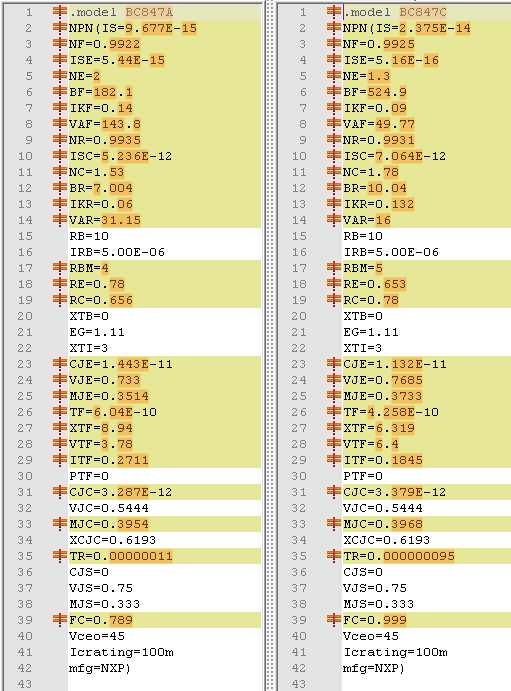
Task: Click the VJE=0.733 line text
Action: coord(105,379)
